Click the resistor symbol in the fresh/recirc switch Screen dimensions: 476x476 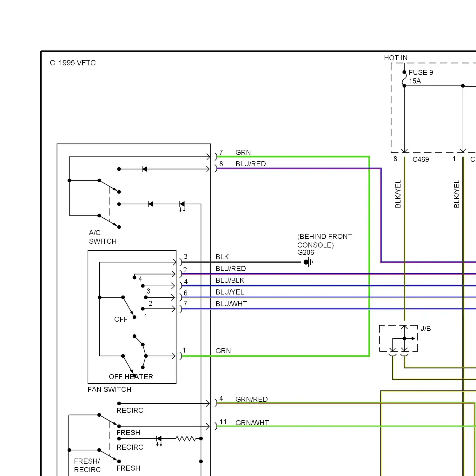coord(186,439)
